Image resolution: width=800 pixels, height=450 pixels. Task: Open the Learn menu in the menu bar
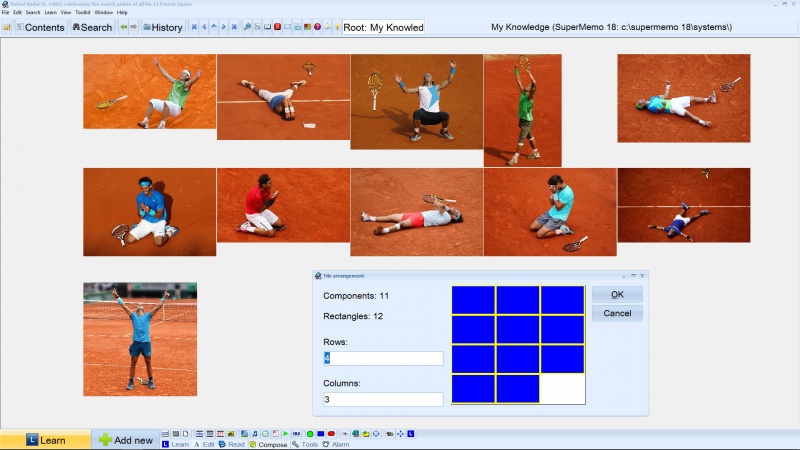50,12
